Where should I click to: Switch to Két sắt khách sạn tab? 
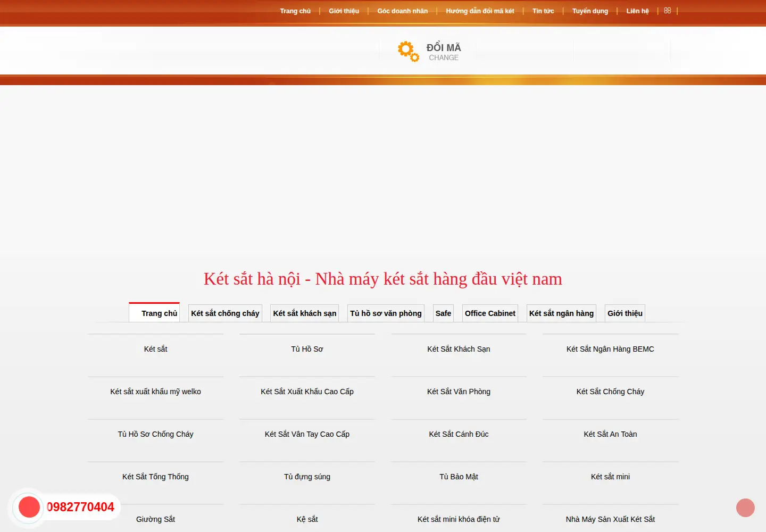point(305,313)
